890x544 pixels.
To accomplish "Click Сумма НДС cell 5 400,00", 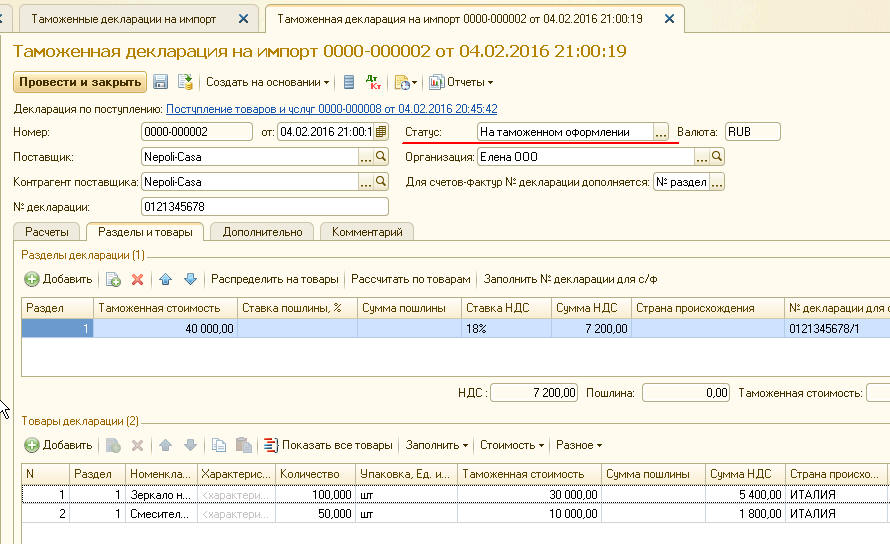I will point(745,495).
